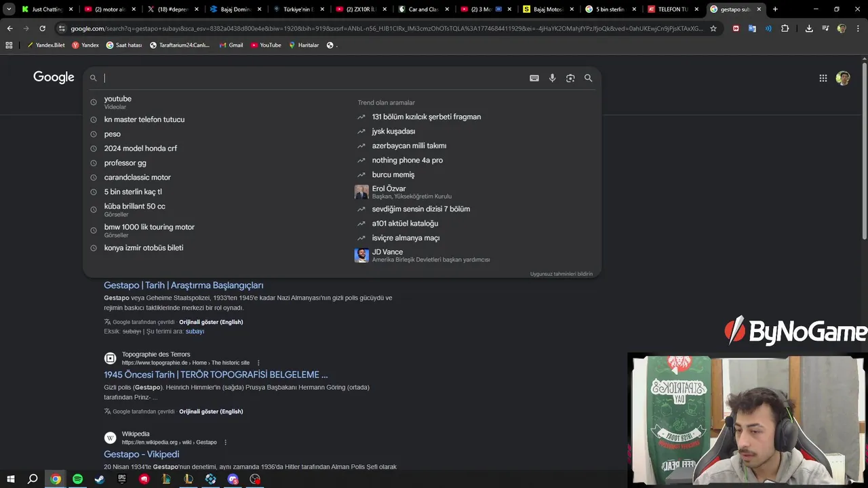Reload the current page

pos(42,28)
